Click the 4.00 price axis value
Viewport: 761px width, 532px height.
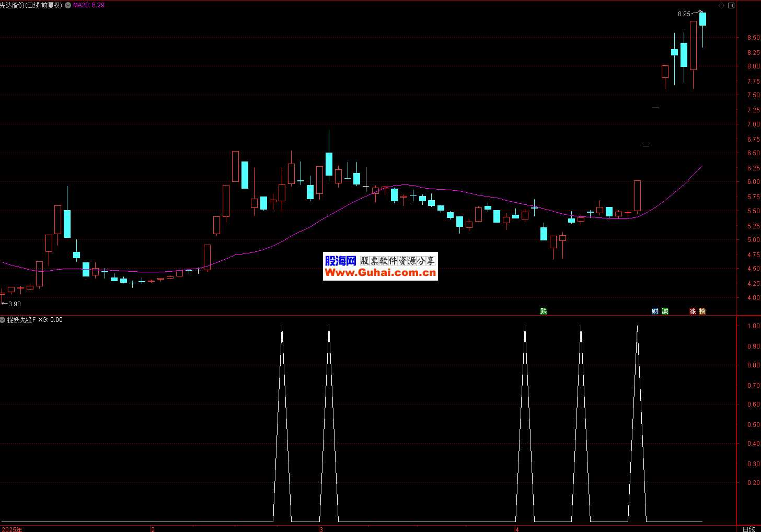[754, 298]
